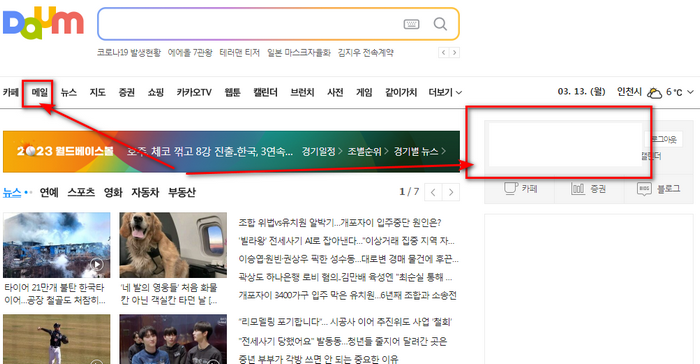Viewport: 700px width, 364px height.
Task: Open the virtual keyboard icon in search box
Action: [x=411, y=24]
